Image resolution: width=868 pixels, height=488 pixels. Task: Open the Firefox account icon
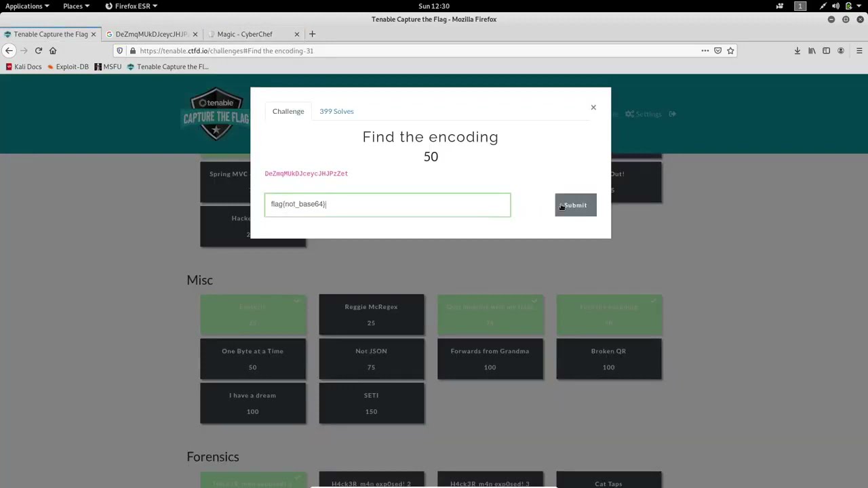(841, 51)
